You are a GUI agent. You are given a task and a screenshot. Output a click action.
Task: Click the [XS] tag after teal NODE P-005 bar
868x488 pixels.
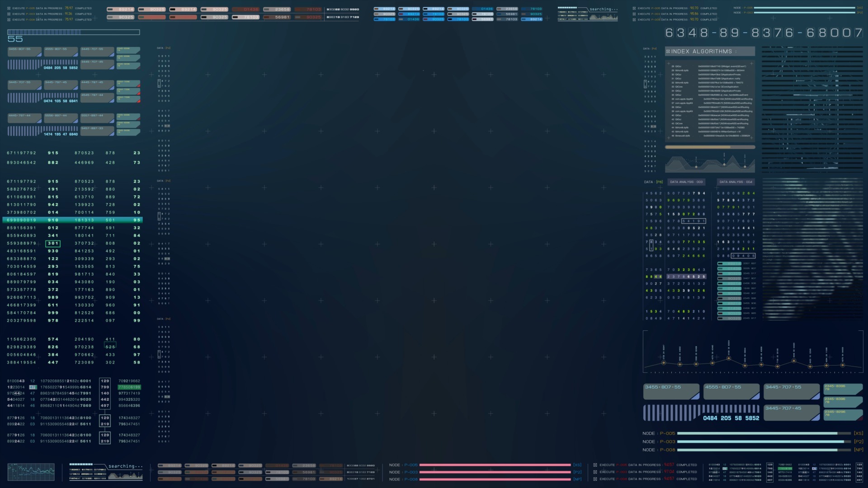[858, 433]
